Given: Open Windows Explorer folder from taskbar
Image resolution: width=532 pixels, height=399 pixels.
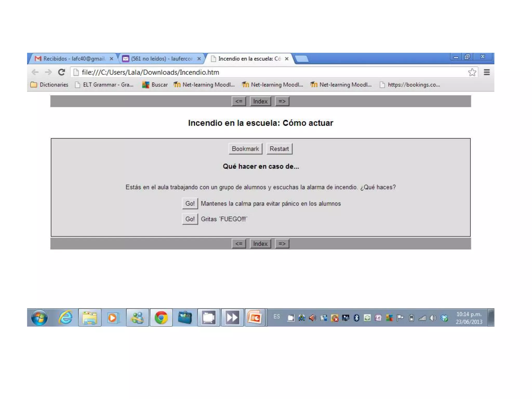Looking at the screenshot, I should (x=90, y=317).
